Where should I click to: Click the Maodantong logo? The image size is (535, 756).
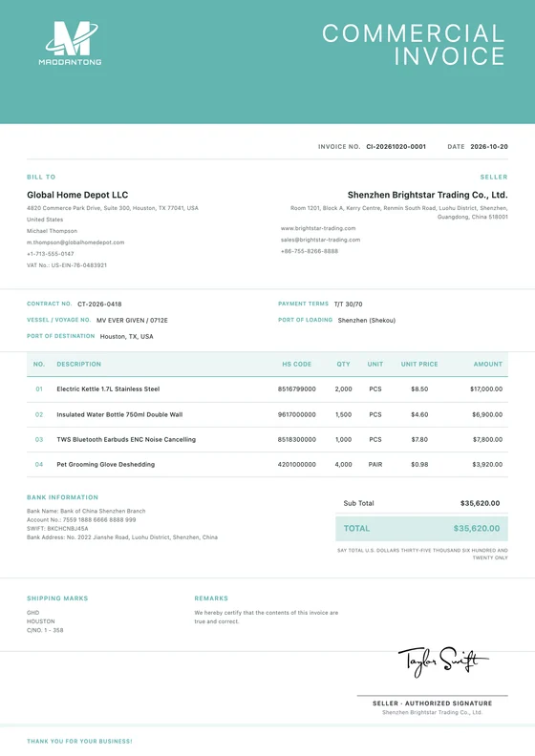point(71,43)
